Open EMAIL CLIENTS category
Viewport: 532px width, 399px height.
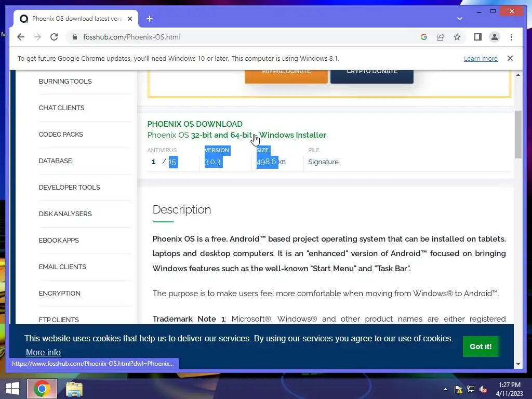tap(62, 267)
